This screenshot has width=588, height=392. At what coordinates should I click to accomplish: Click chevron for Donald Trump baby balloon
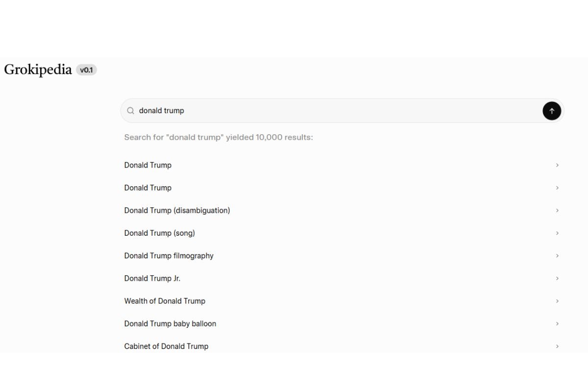(x=557, y=323)
